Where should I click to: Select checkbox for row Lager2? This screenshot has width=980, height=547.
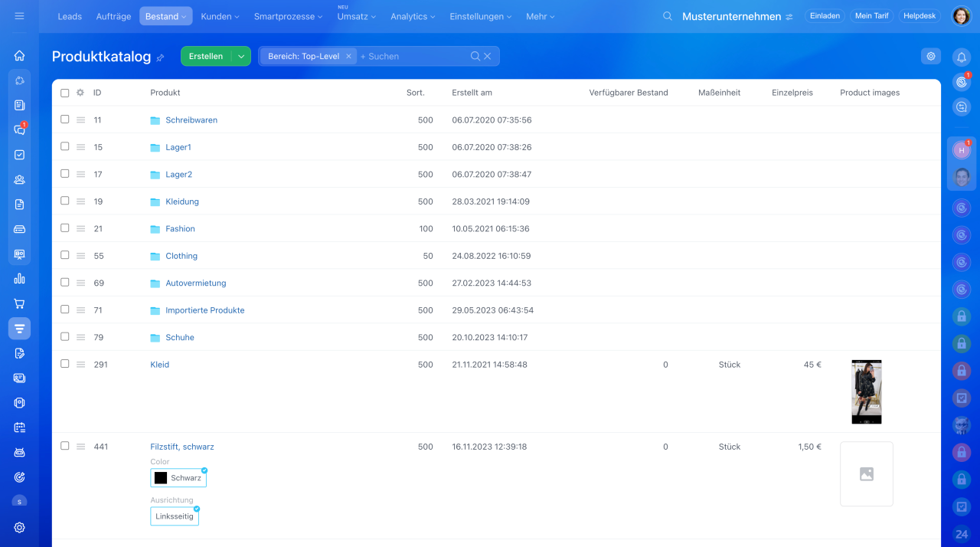[65, 174]
